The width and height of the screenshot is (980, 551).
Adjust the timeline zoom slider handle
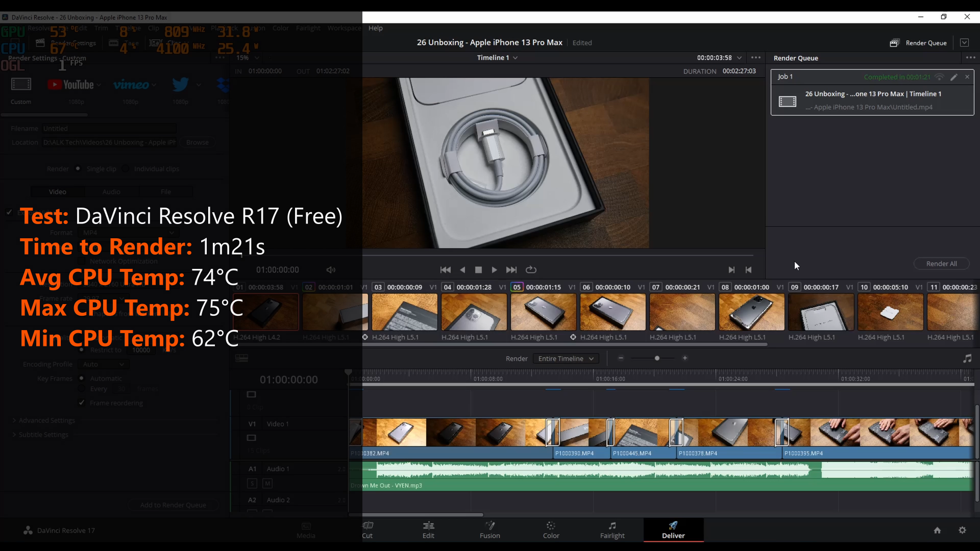coord(657,358)
